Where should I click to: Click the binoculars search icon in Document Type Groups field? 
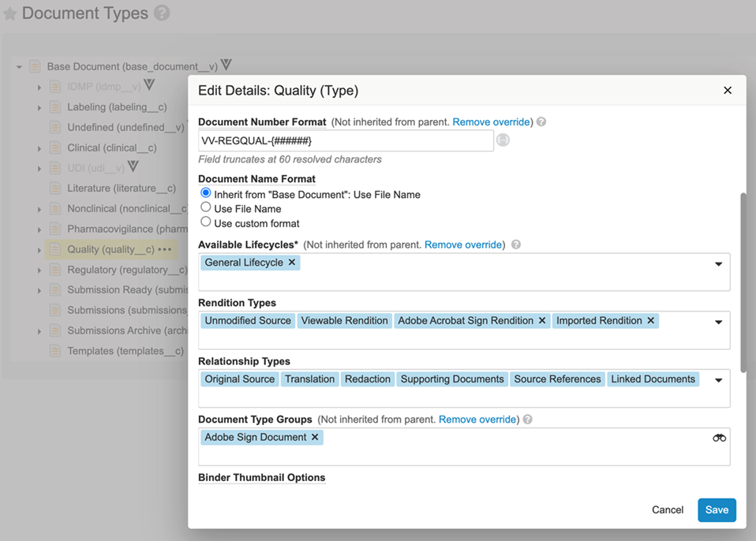pos(718,436)
